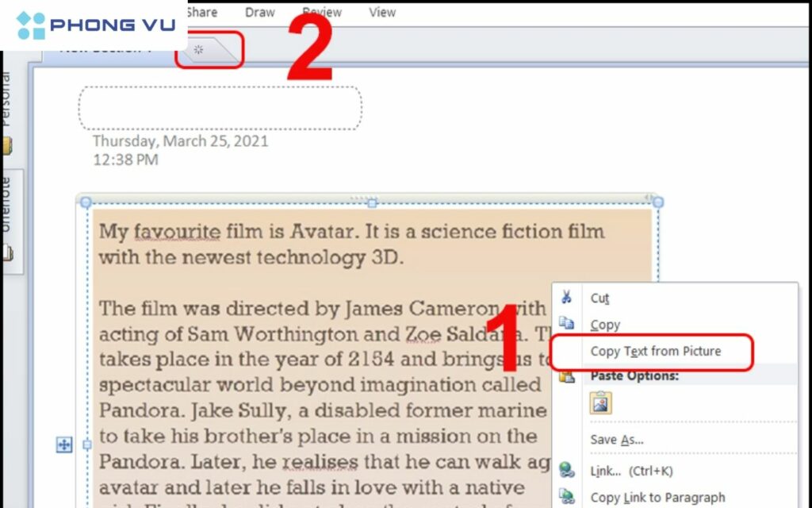Viewport: 812px width, 508px height.
Task: Select Copy Text from Picture
Action: [655, 351]
